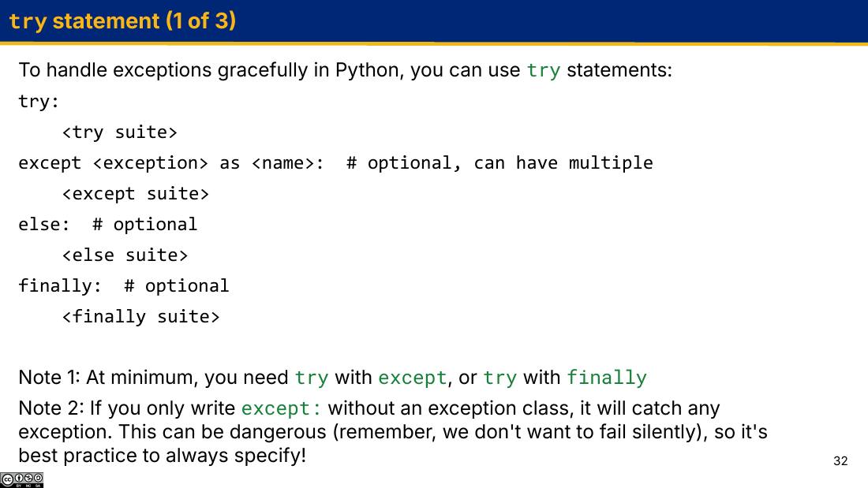Click '# optional, can have multiple' comment
Image resolution: width=868 pixels, height=488 pixels.
(499, 163)
